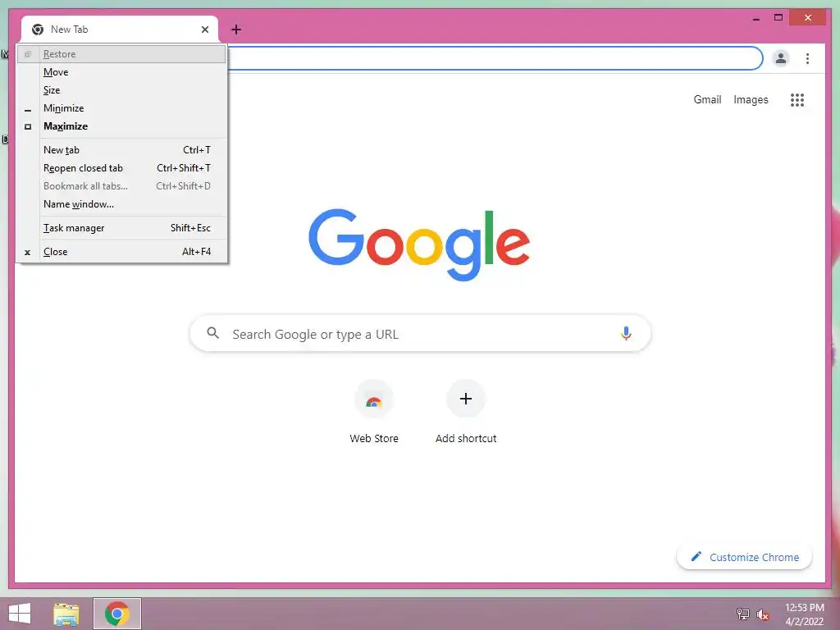The height and width of the screenshot is (630, 840).
Task: Open the Web Store shortcut
Action: pyautogui.click(x=374, y=412)
